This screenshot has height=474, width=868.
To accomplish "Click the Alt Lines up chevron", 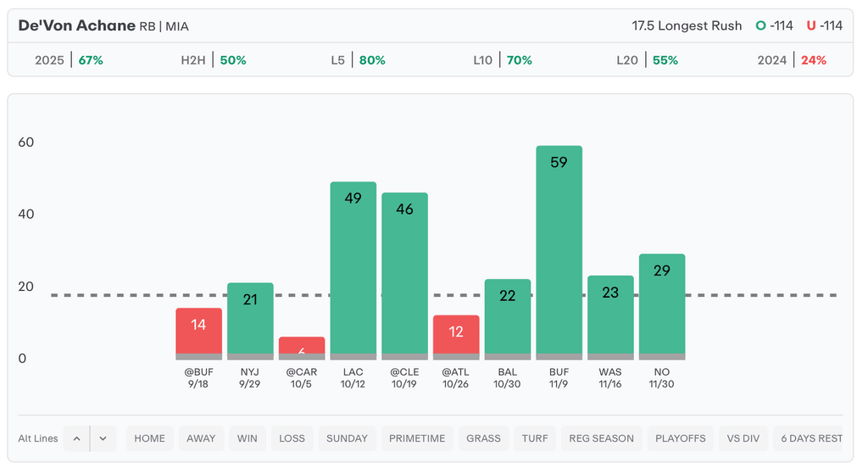I will 76,438.
